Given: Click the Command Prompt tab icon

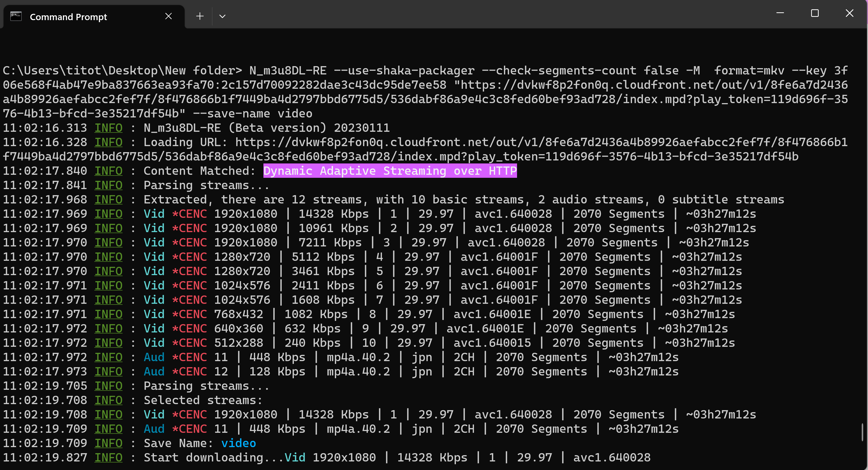Looking at the screenshot, I should click(x=16, y=16).
